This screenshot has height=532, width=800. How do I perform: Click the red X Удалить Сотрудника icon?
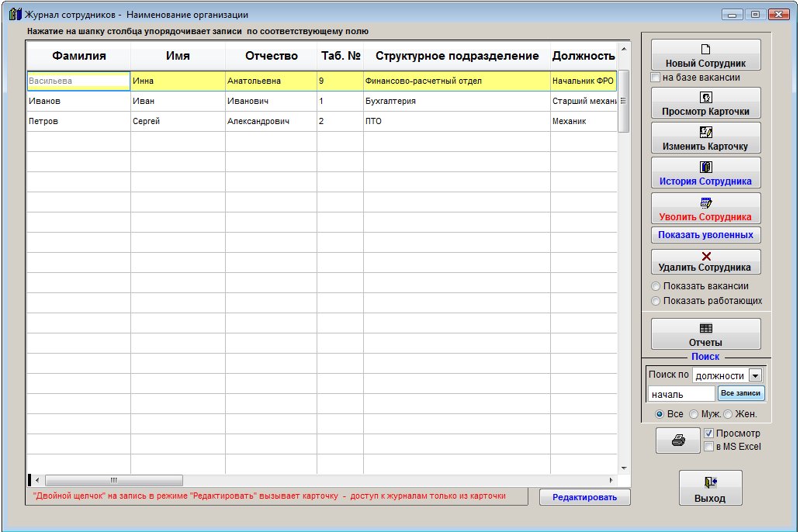[706, 256]
